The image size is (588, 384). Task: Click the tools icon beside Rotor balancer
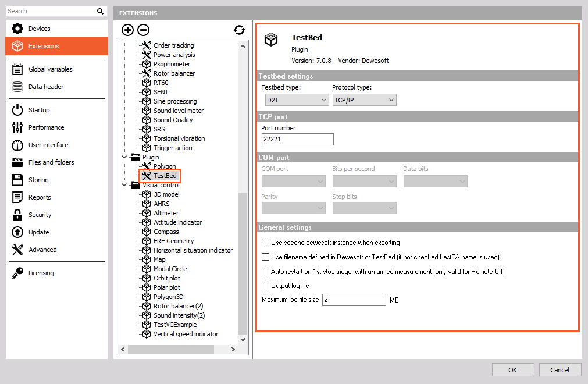tap(147, 73)
